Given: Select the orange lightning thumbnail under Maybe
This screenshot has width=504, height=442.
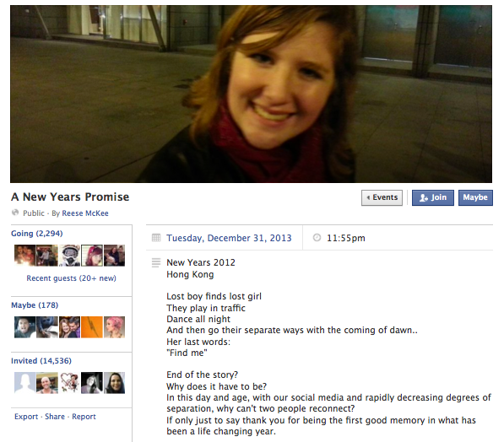Looking at the screenshot, I should point(92,327).
